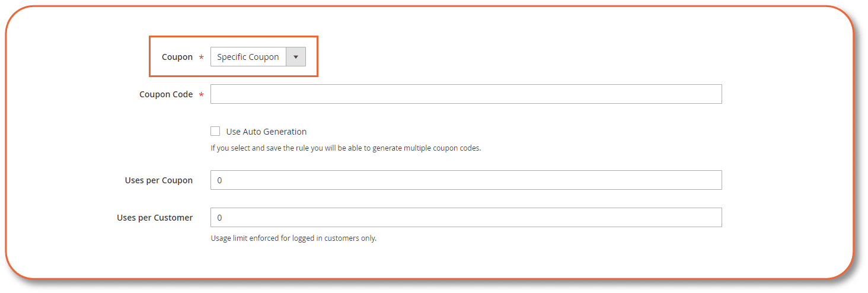Click the multiple coupon codes help note

346,148
